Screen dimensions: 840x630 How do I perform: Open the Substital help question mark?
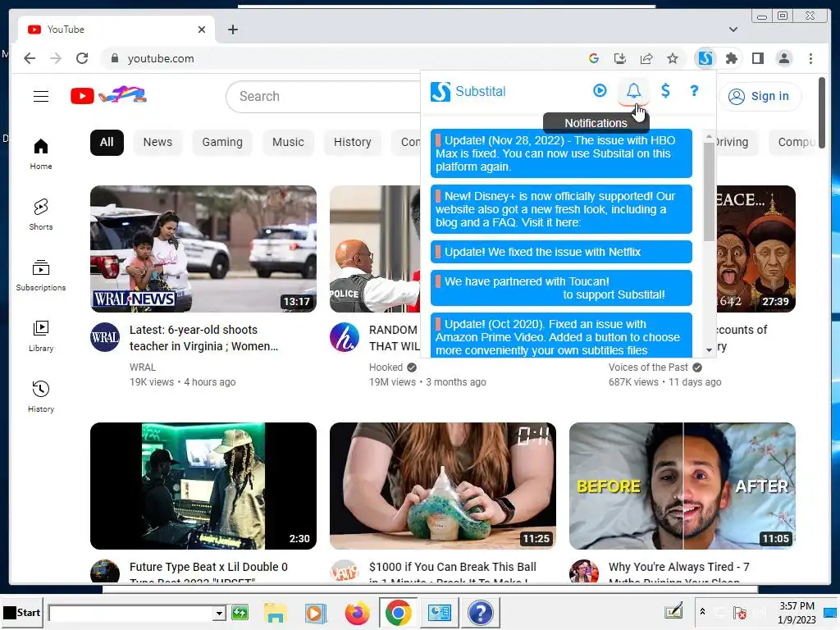pyautogui.click(x=694, y=90)
